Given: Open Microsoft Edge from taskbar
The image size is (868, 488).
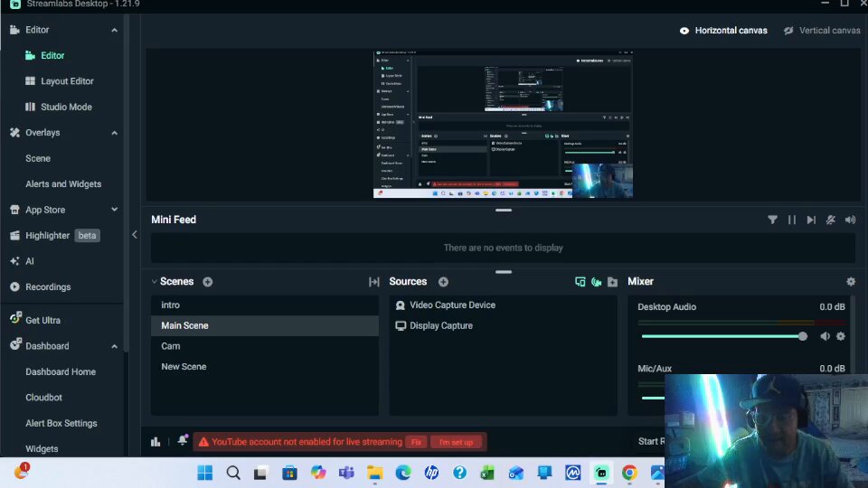Looking at the screenshot, I should click(403, 473).
